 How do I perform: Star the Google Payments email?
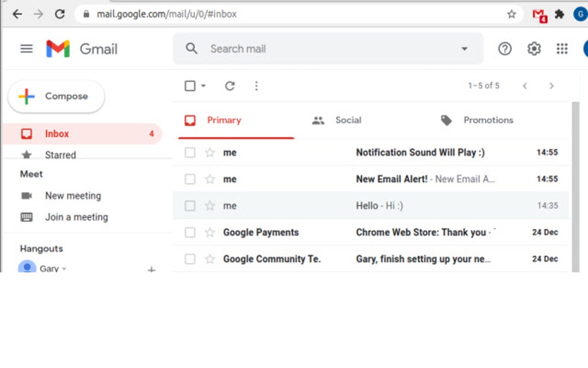[x=210, y=232]
